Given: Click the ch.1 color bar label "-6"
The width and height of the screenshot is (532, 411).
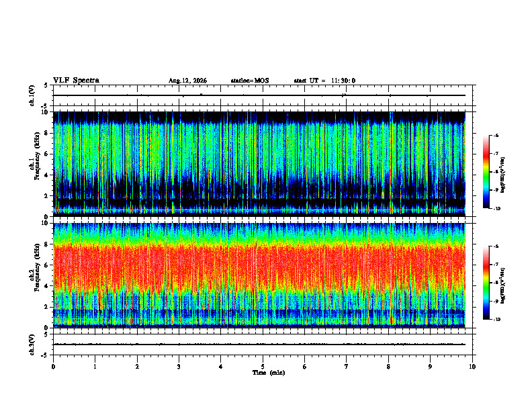Looking at the screenshot, I should click(496, 135).
